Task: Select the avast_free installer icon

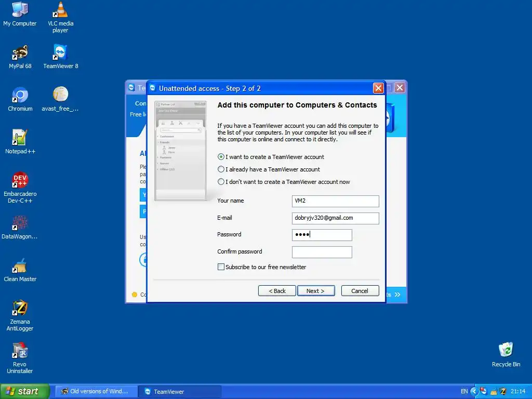Action: (60, 99)
